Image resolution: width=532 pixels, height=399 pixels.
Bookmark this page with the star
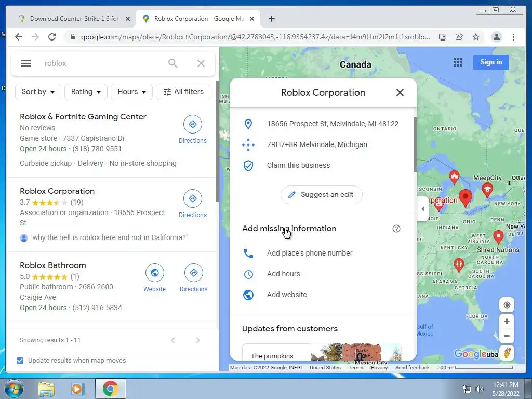[x=476, y=37]
